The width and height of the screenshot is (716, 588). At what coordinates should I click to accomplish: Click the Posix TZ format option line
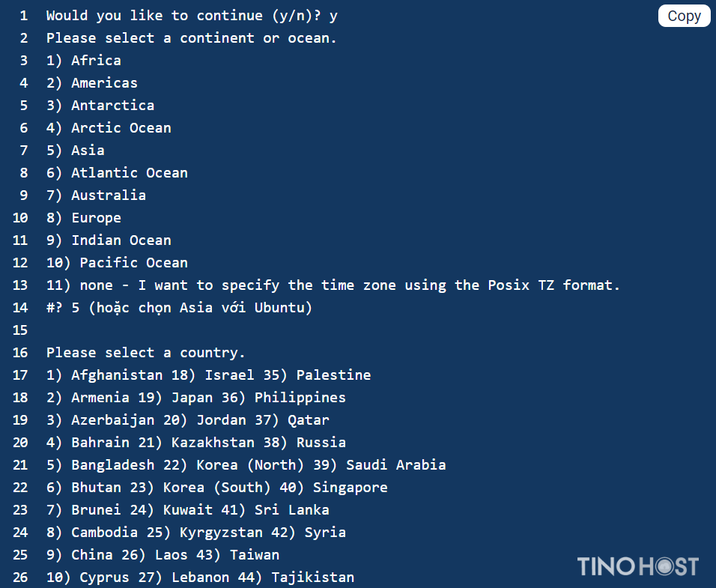pos(333,285)
